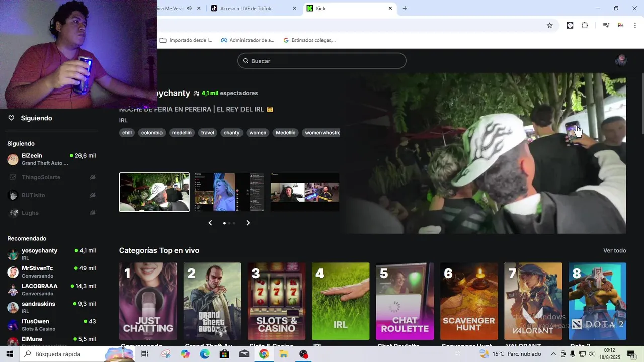Close the Acceso a LIVE de TikTok tab
644x362 pixels.
294,8
